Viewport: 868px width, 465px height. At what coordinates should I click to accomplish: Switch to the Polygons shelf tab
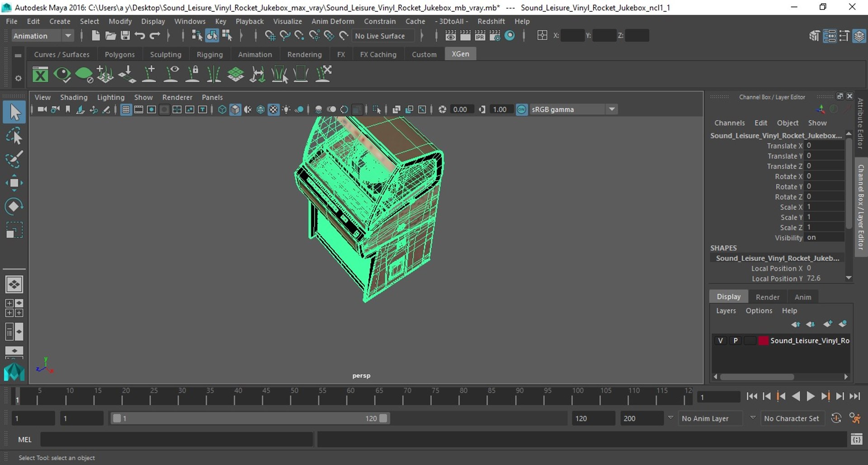[x=119, y=54]
